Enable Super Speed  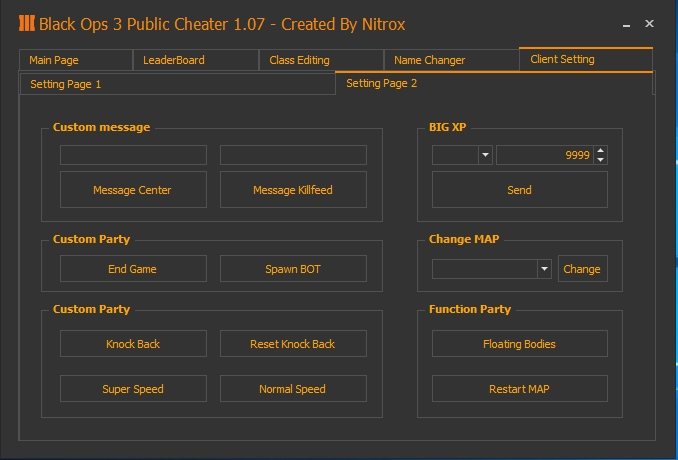(133, 389)
